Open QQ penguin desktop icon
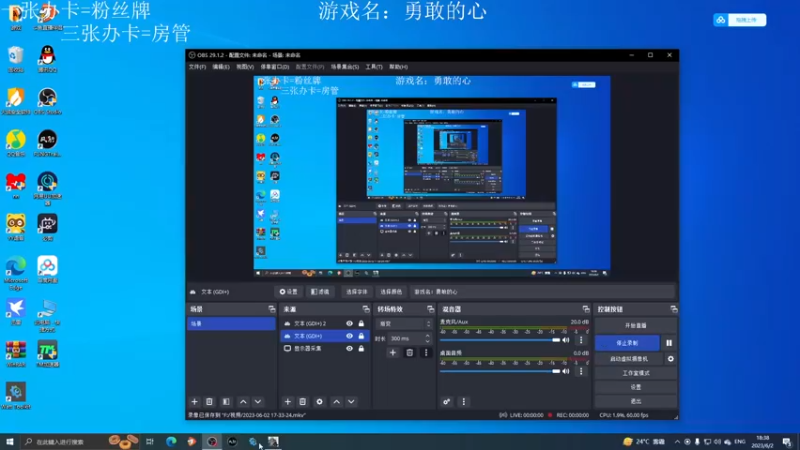The image size is (800, 450). click(x=47, y=58)
